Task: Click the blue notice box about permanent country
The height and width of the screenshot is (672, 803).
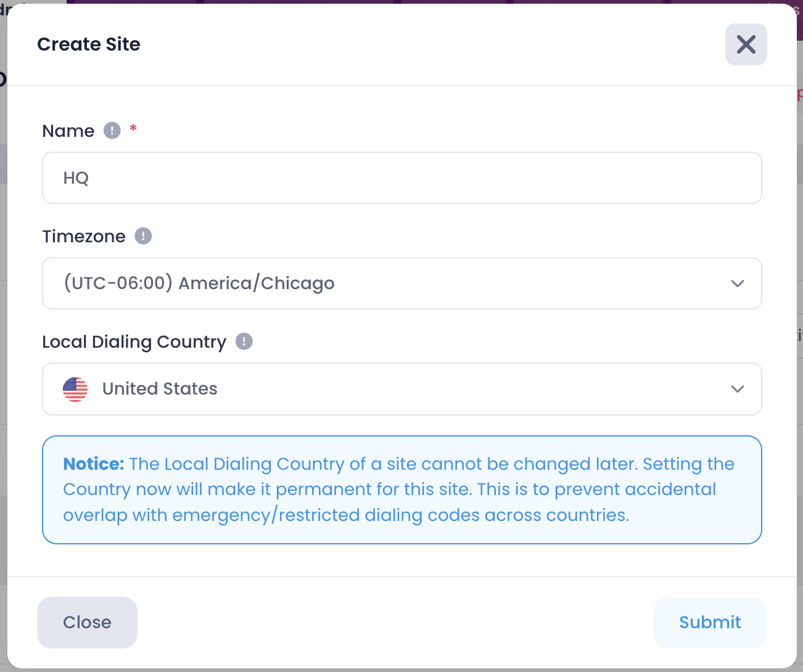Action: 402,490
